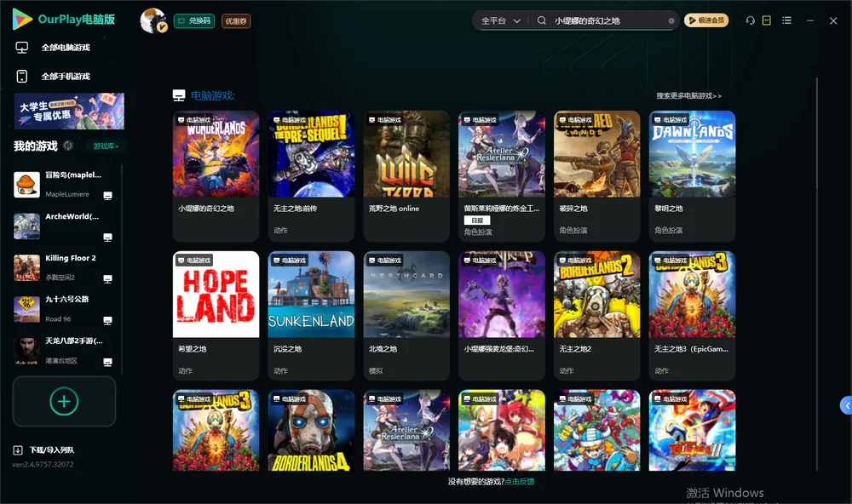Open the 游戏库 link
Viewport: 852px width, 504px height.
pyautogui.click(x=106, y=146)
